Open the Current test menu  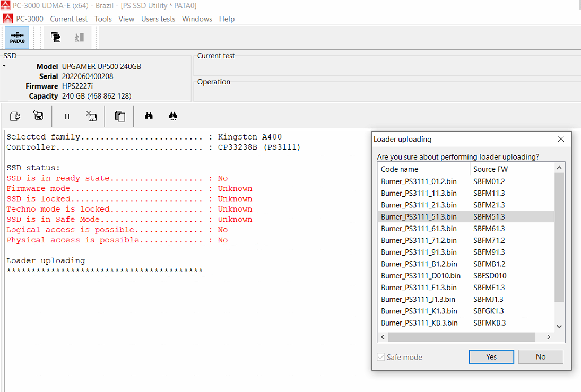(x=68, y=19)
